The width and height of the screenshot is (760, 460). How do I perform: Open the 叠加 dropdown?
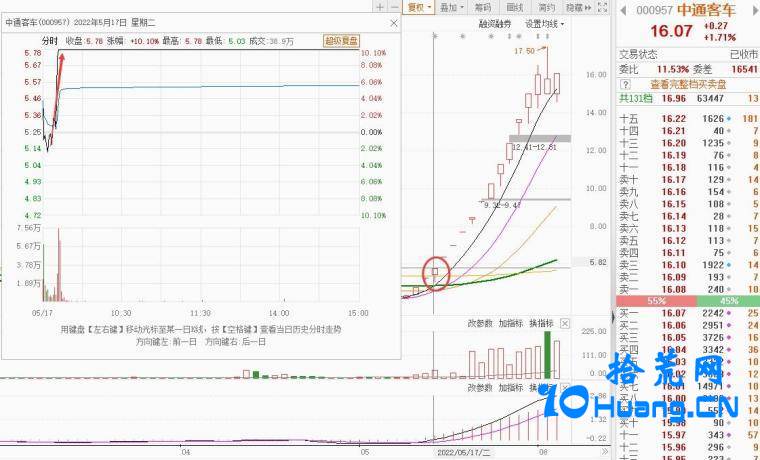pos(452,7)
